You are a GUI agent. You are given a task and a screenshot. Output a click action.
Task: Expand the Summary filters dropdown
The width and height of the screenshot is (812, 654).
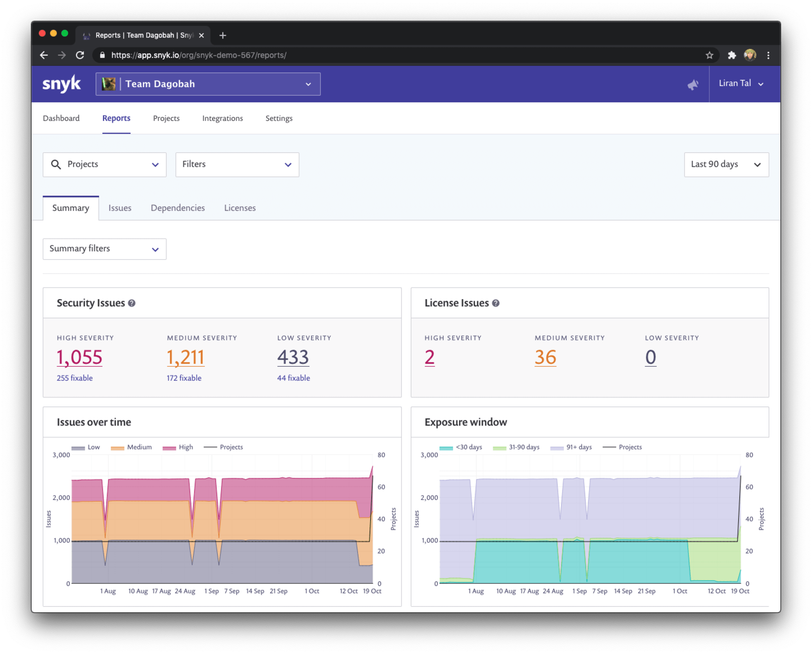click(104, 249)
